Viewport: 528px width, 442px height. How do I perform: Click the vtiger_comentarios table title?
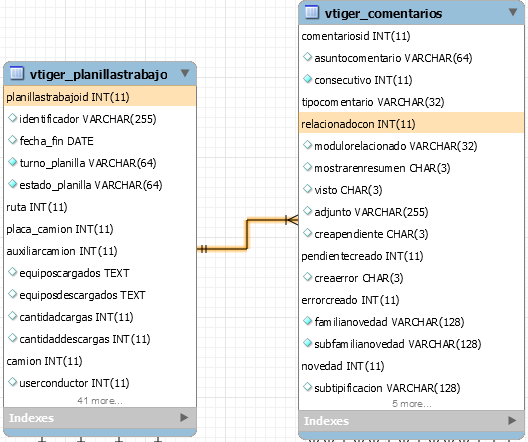(383, 13)
